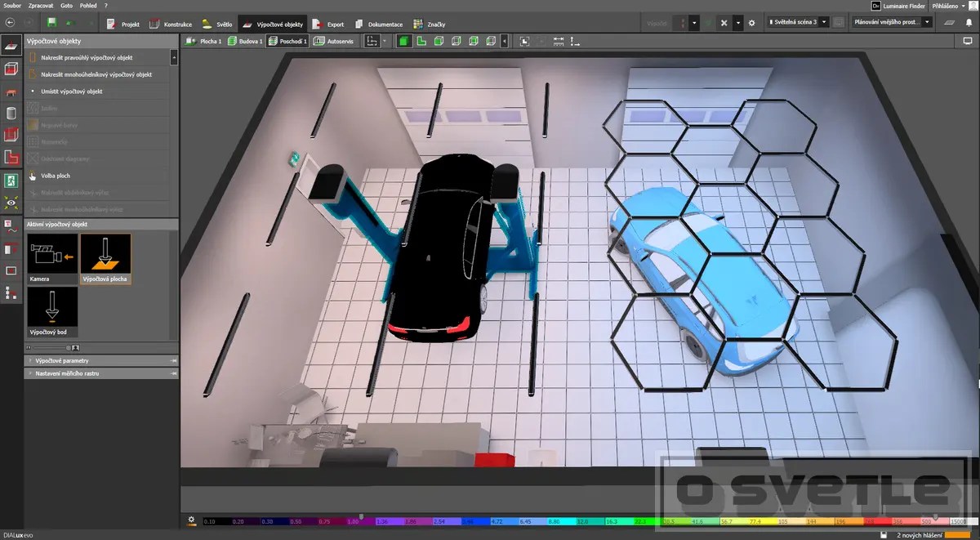Select the green L-shaped floor plan view
Viewport: 980px width, 540px height.
(421, 41)
